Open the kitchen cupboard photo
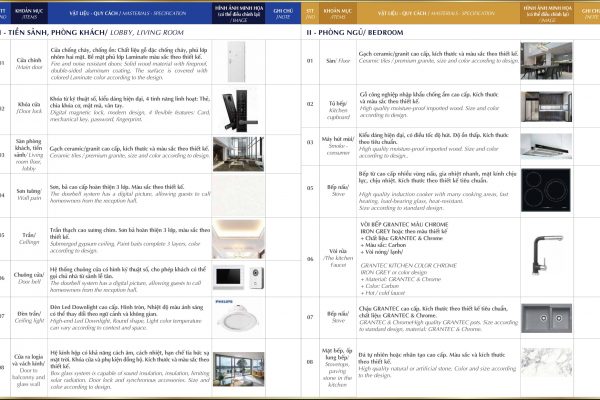 (x=545, y=101)
